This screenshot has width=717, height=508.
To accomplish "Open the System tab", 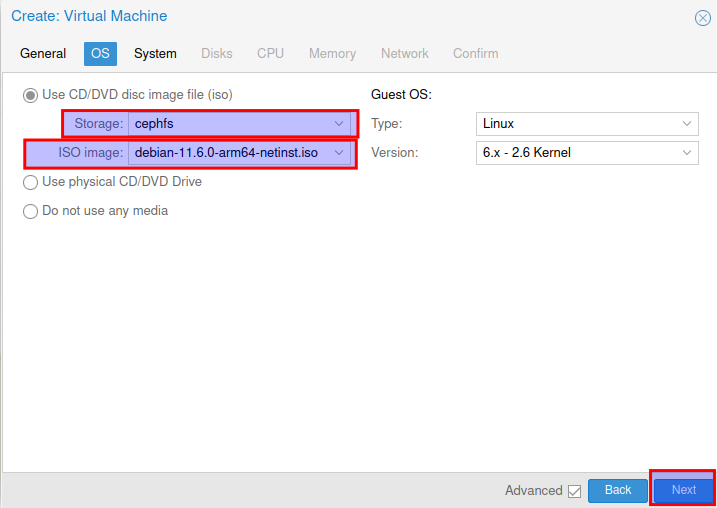I will [x=155, y=53].
